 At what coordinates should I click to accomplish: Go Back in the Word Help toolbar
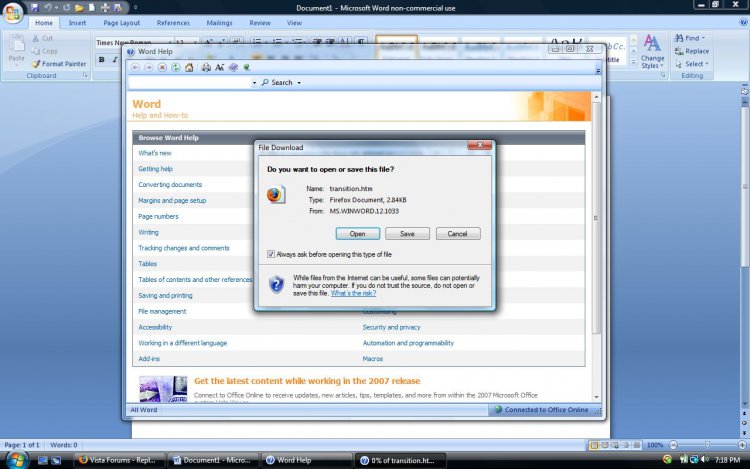[x=135, y=67]
